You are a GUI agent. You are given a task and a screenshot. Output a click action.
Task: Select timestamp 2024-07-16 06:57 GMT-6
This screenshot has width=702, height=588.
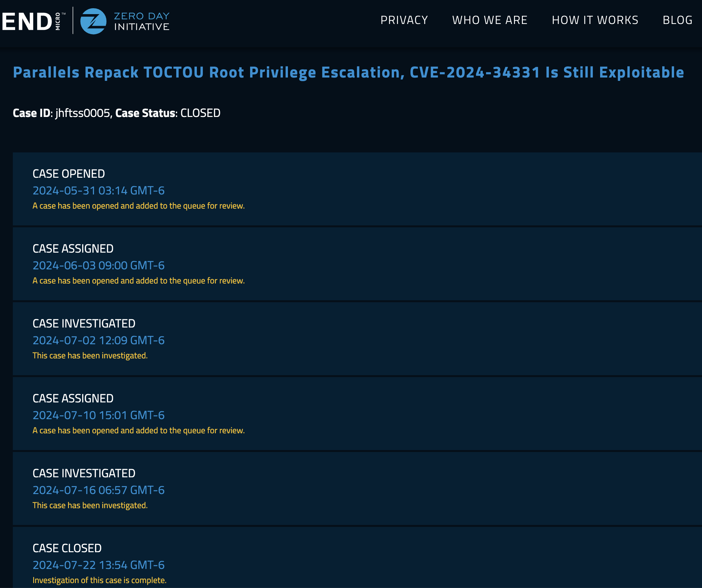click(99, 490)
